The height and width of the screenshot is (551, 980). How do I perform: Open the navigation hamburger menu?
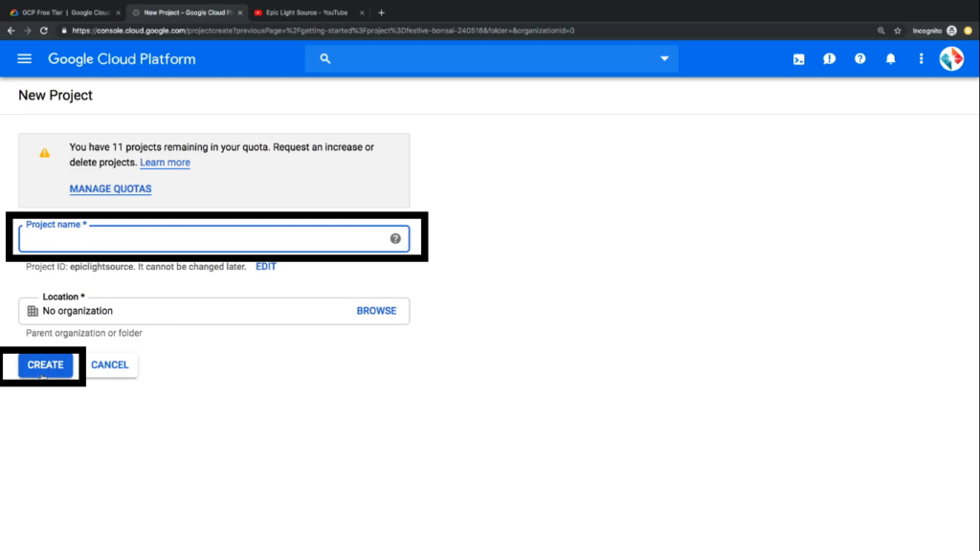click(24, 58)
